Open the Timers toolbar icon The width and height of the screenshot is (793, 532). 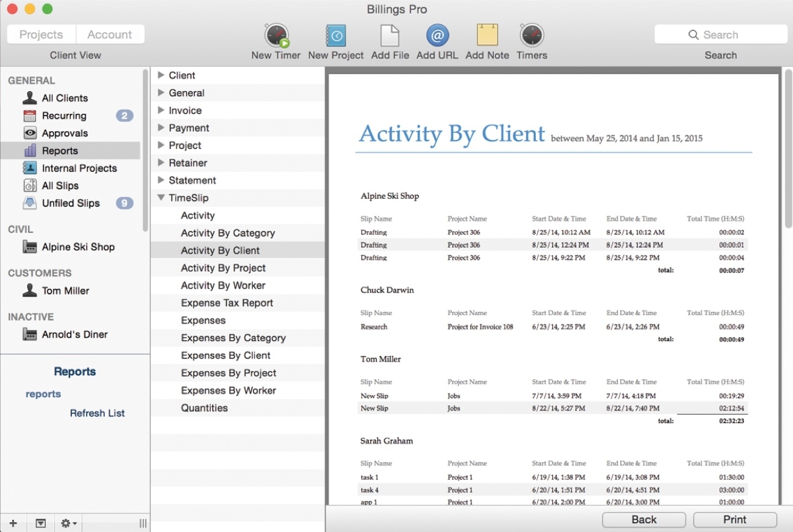click(532, 35)
